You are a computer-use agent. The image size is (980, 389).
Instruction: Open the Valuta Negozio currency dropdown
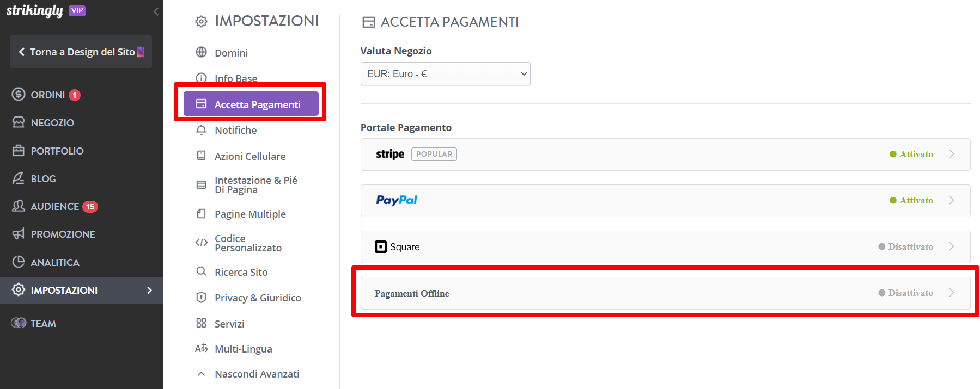coord(446,74)
